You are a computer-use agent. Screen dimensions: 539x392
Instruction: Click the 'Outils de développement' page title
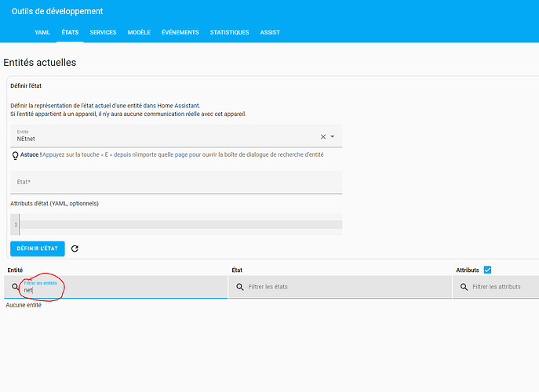(x=57, y=11)
